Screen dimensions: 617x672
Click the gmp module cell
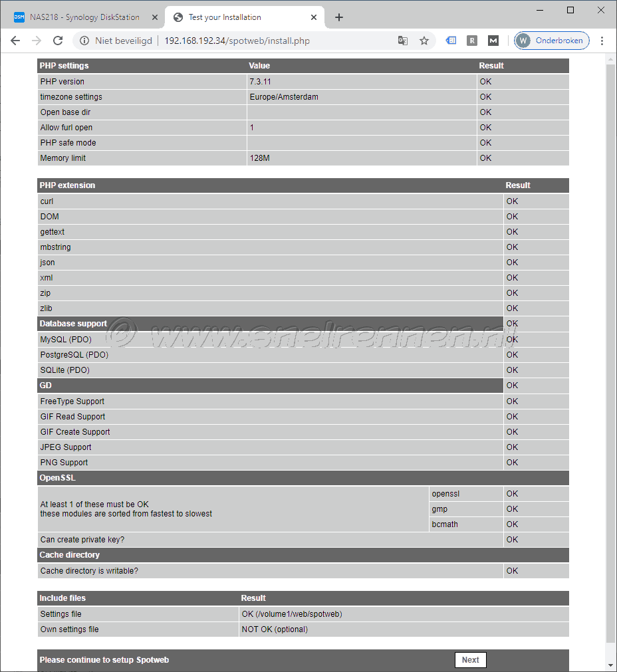pyautogui.click(x=466, y=509)
